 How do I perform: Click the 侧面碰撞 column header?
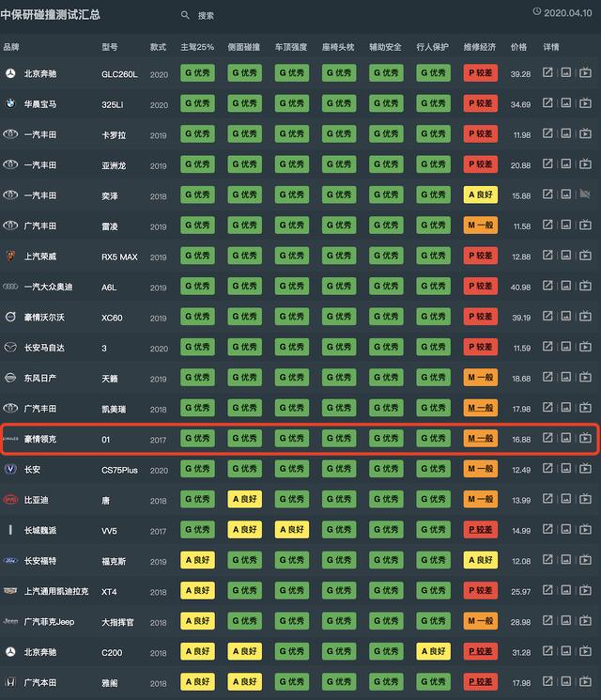(243, 47)
